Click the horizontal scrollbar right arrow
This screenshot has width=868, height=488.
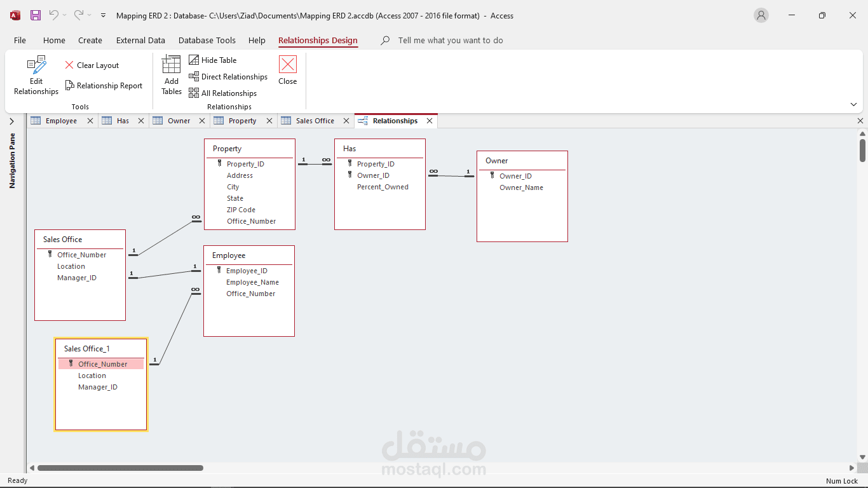[x=852, y=468]
